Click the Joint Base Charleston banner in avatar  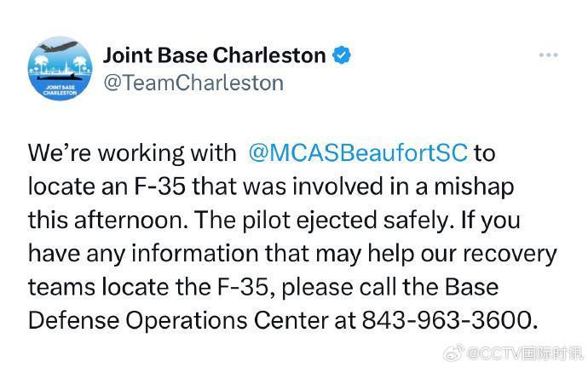tap(59, 89)
